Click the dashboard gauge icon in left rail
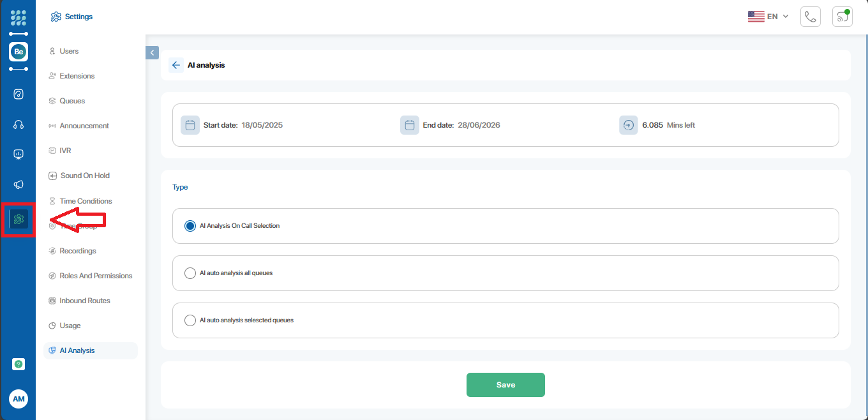 tap(19, 94)
